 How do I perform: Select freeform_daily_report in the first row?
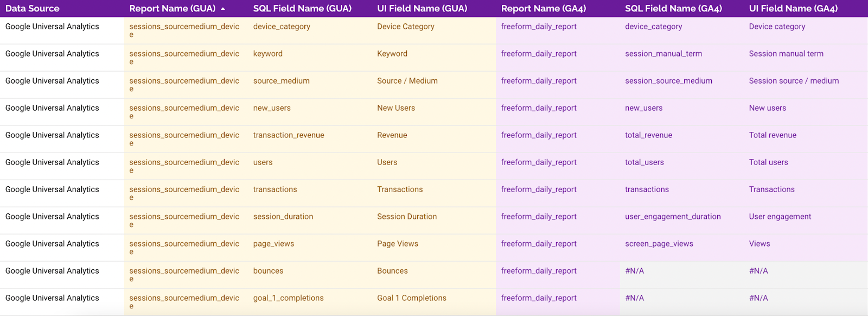click(x=539, y=27)
